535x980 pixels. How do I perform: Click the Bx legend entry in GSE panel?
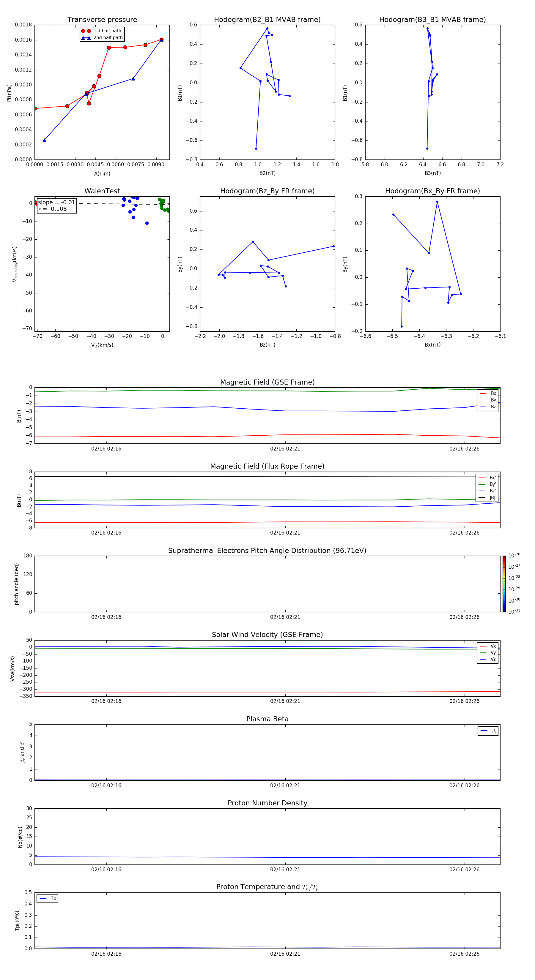tap(488, 393)
